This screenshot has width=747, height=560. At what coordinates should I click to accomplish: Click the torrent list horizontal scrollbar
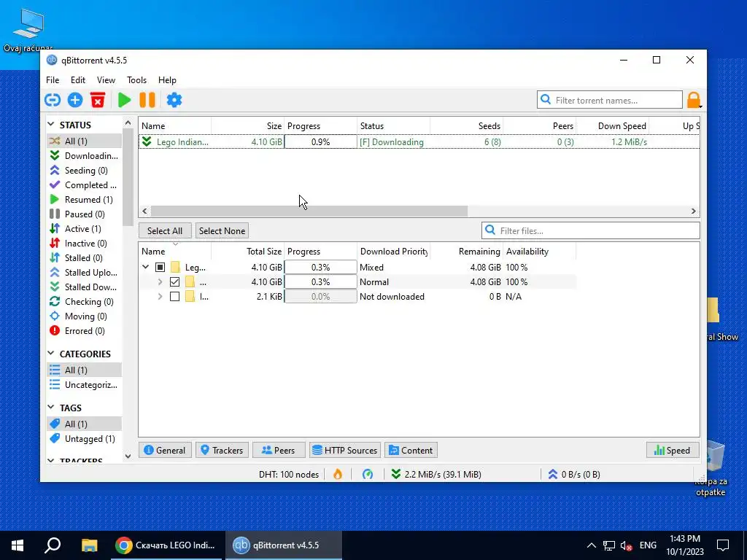click(x=309, y=211)
